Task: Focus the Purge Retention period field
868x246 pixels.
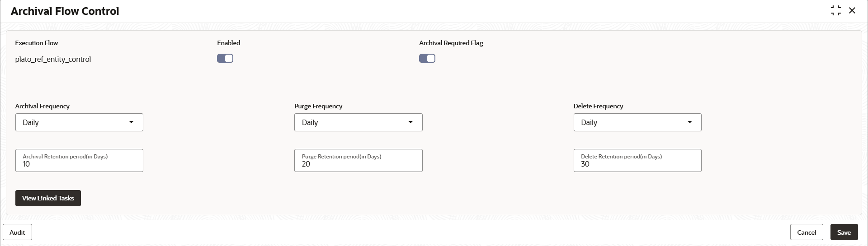Action: (x=359, y=160)
